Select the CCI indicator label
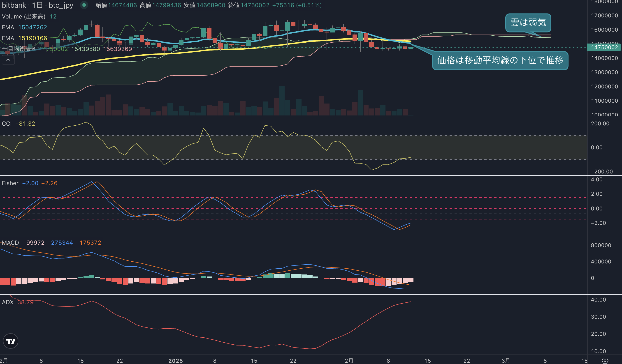Image resolution: width=622 pixels, height=364 pixels. tap(7, 124)
